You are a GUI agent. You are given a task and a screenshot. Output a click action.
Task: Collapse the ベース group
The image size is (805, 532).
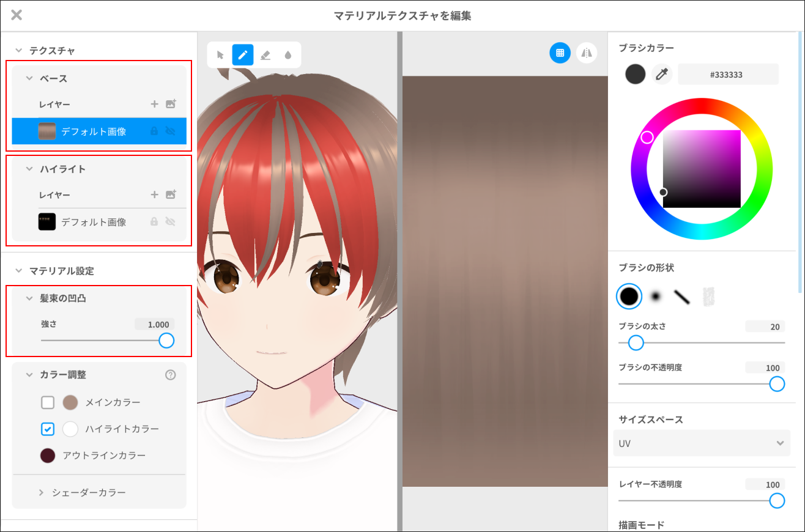pyautogui.click(x=29, y=78)
